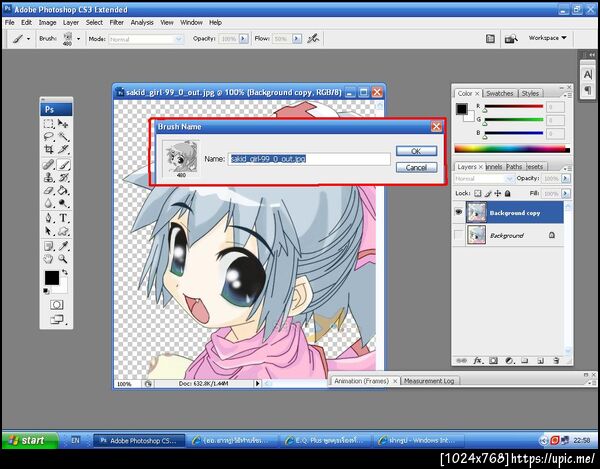Open the toggle Brushes palette icon
This screenshot has width=600, height=469.
pos(490,39)
